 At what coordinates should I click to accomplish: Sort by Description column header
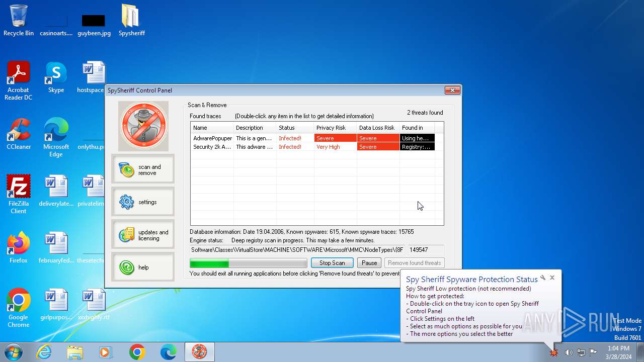tap(255, 128)
